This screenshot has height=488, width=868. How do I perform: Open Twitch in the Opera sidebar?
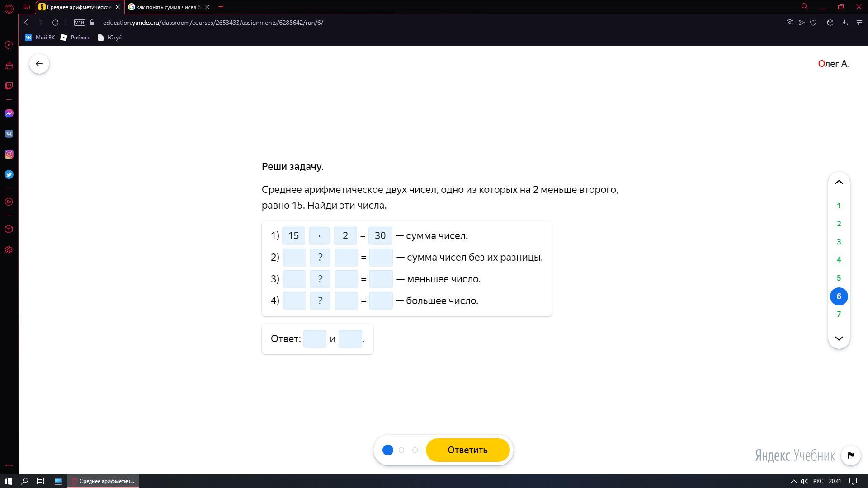pos(9,86)
